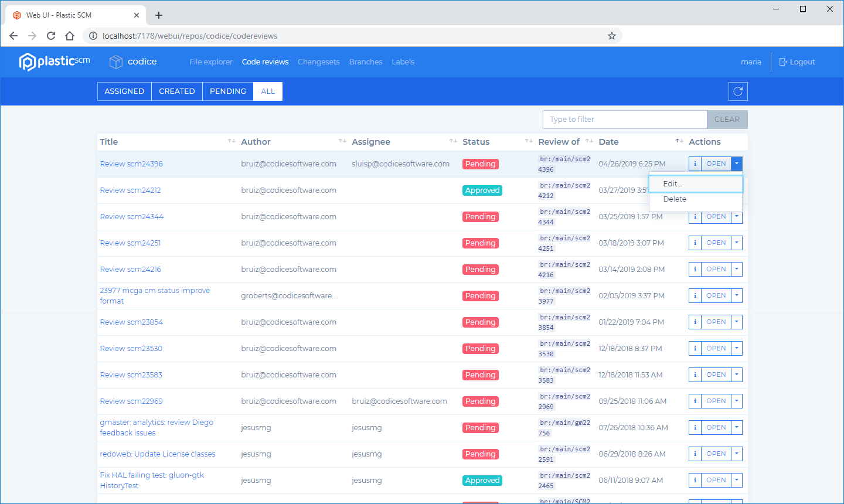The image size is (844, 504).
Task: Log out using the Logout link
Action: (797, 62)
